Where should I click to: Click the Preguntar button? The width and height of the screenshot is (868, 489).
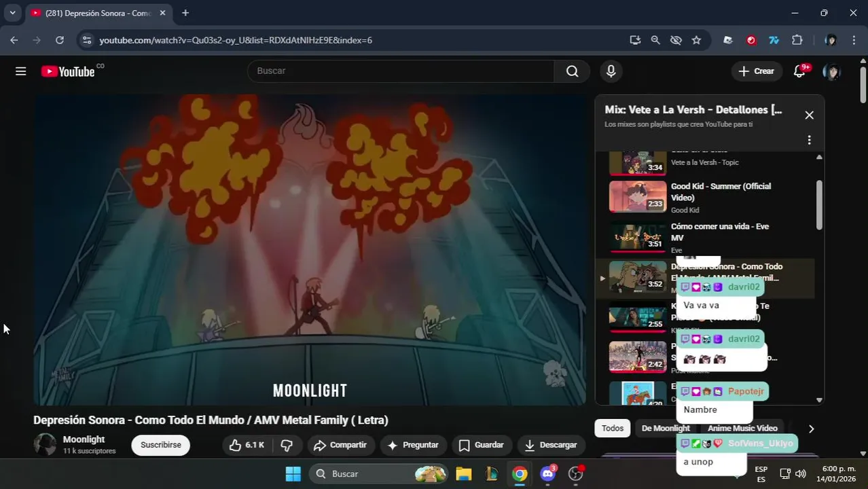tap(413, 445)
